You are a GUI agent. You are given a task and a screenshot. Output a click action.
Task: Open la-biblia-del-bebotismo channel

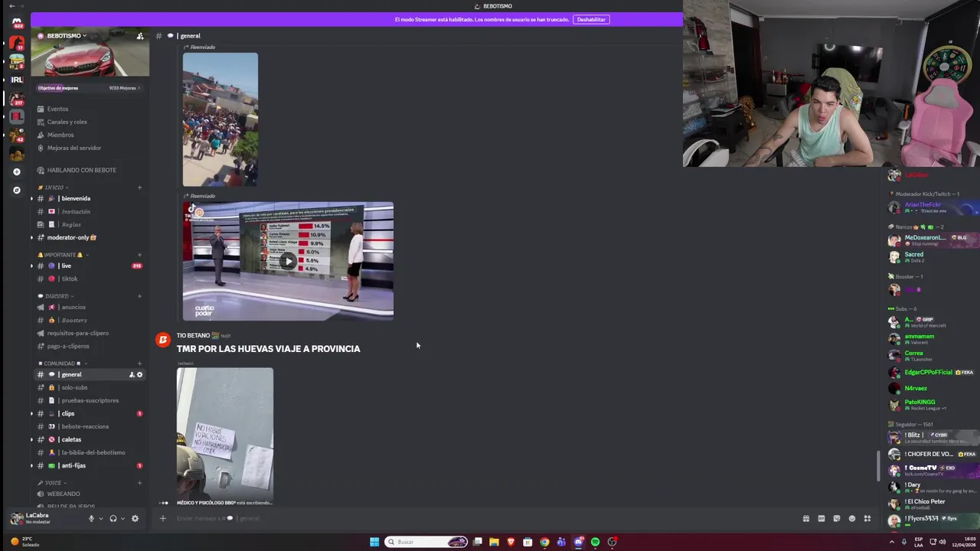(90, 452)
